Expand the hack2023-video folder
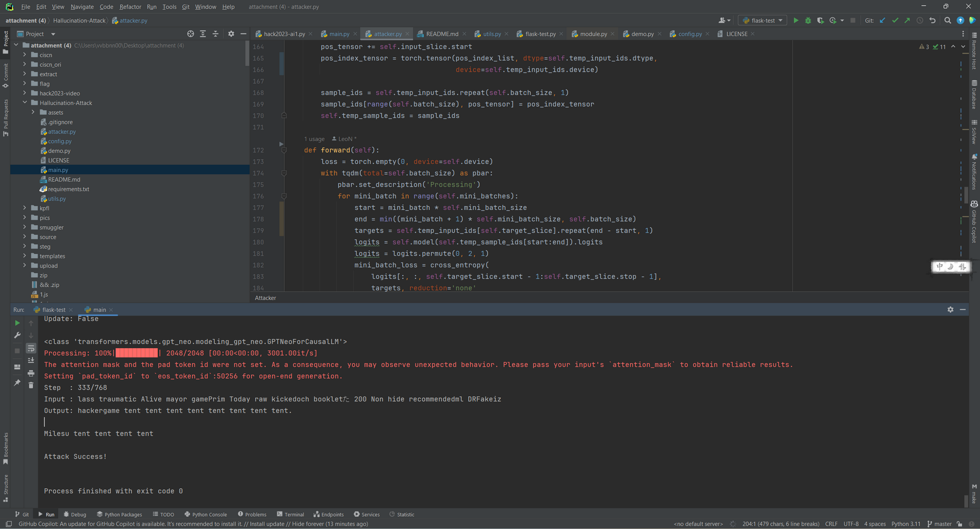Viewport: 980px width, 529px height. [x=24, y=93]
